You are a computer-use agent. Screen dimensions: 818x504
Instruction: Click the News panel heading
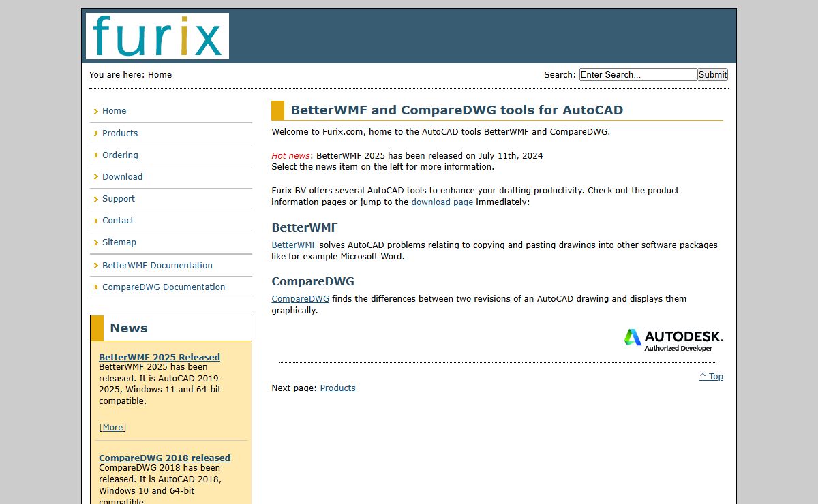click(x=129, y=328)
